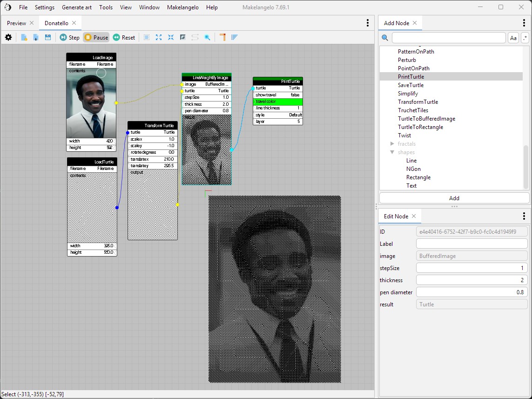Viewport: 532px width, 399px height.
Task: Click the magnifier zoom toolbar icon
Action: 207,37
